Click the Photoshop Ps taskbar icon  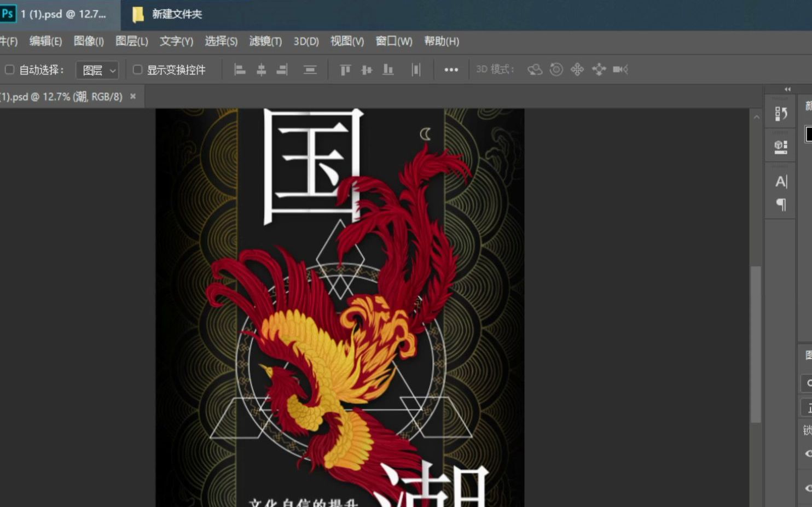[x=8, y=14]
